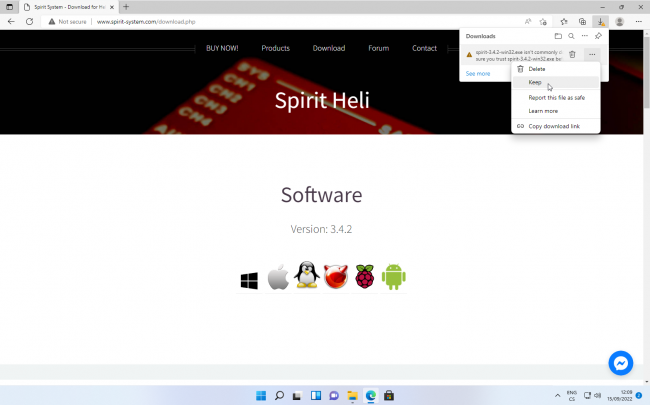
Task: Open the BUY NOW! navigation link
Action: coord(222,48)
